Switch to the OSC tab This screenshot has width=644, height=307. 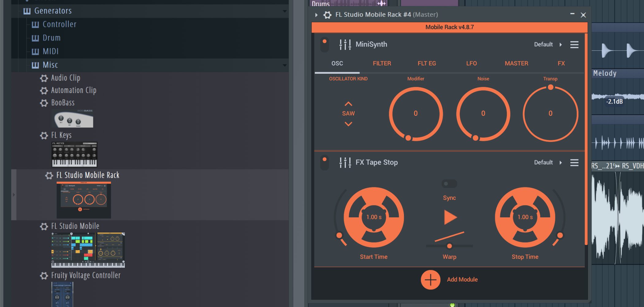coord(337,63)
